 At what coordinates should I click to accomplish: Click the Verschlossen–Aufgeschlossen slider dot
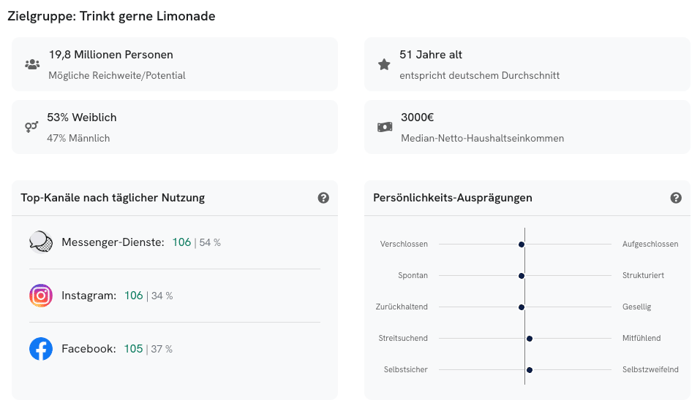pos(521,244)
